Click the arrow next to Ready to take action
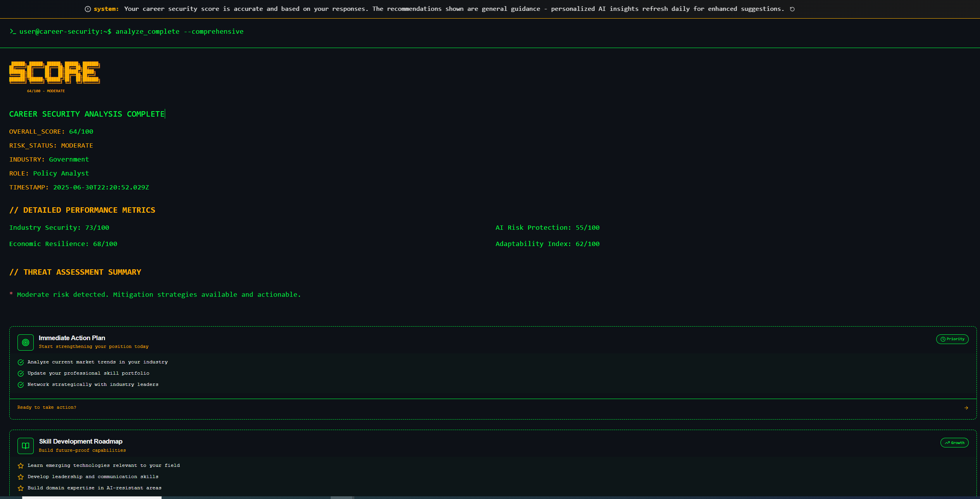Image resolution: width=980 pixels, height=499 pixels. [966, 408]
